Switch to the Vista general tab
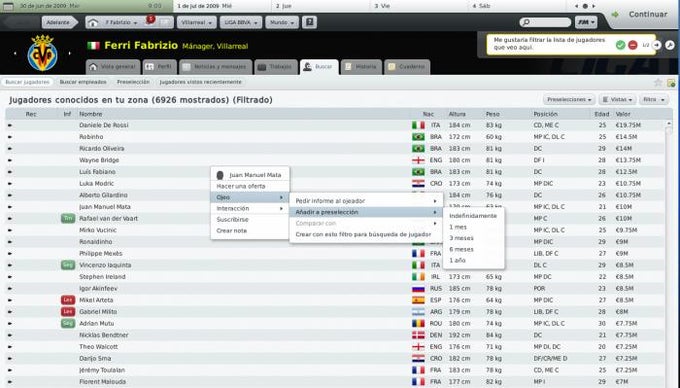Image resolution: width=680 pixels, height=388 pixels. click(113, 67)
